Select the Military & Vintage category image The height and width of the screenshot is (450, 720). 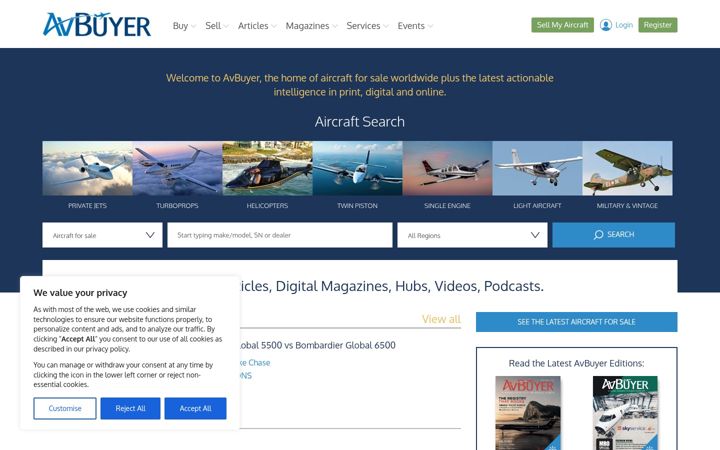(627, 168)
